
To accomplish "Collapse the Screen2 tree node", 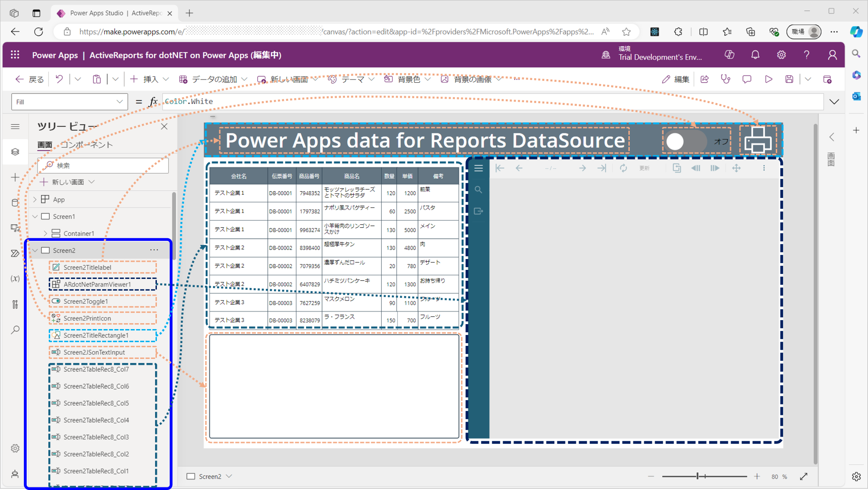I will [x=35, y=250].
